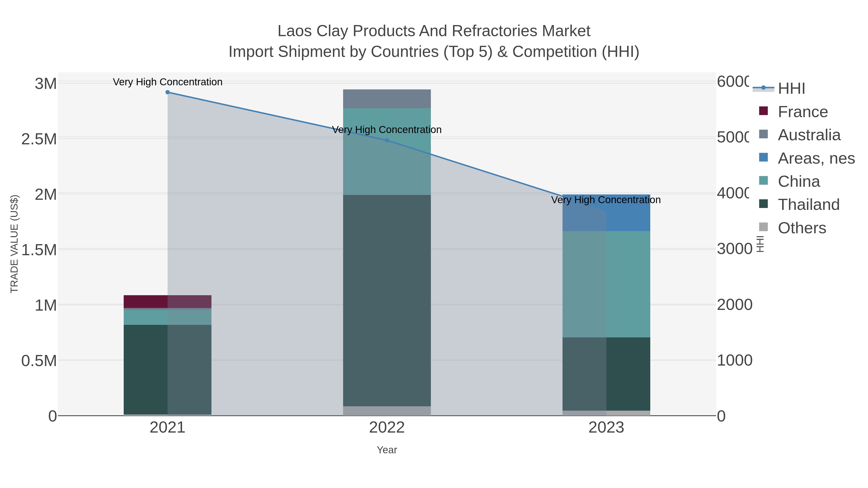Click the Thailand segment of 2021 bar

(168, 370)
